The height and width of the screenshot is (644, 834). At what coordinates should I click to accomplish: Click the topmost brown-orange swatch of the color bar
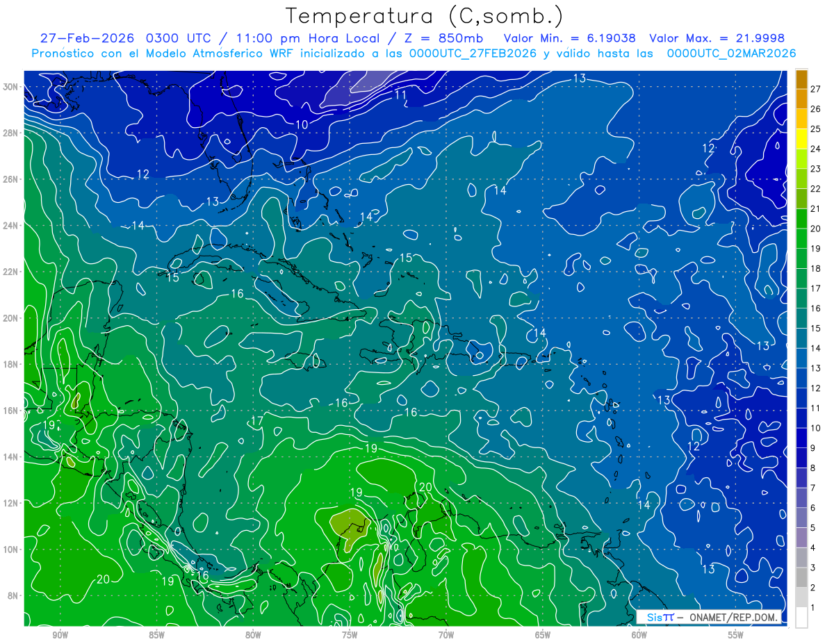coord(801,79)
